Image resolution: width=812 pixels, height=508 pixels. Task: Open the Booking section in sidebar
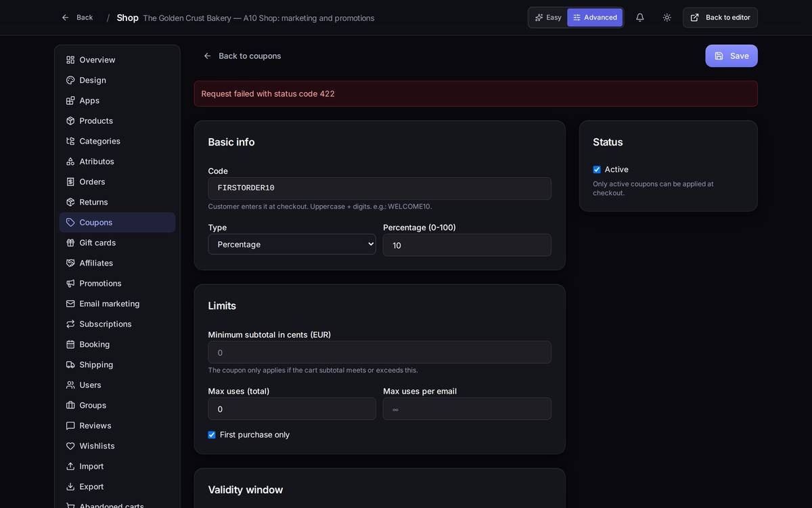click(x=117, y=344)
